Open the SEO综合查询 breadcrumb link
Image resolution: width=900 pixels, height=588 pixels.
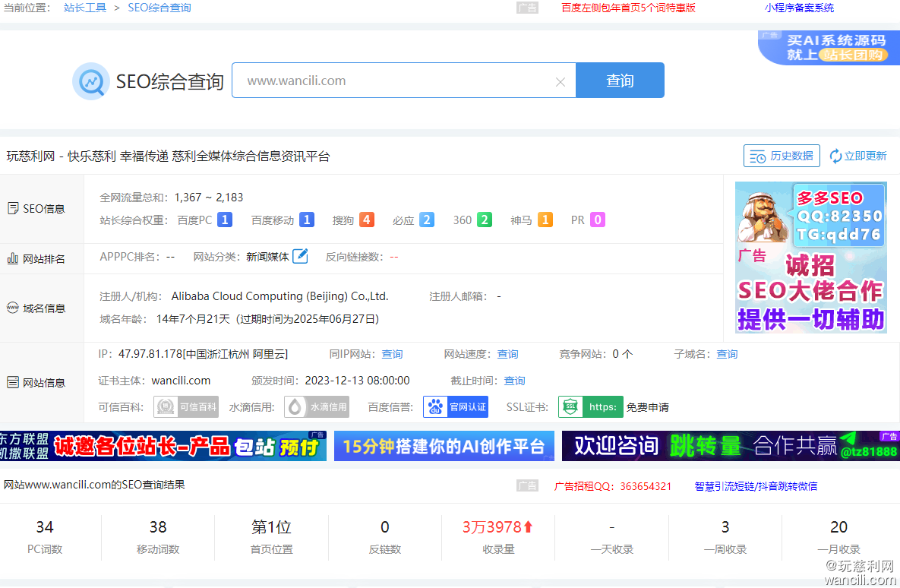coord(159,8)
